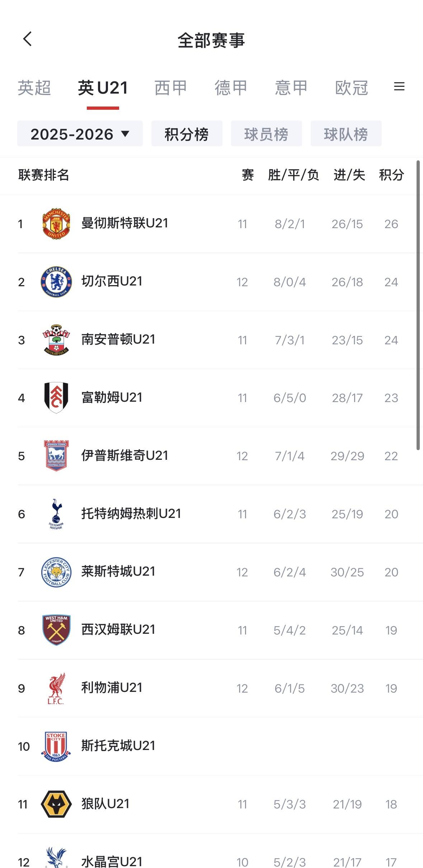This screenshot has height=868, width=423.
Task: Click the vertical scrollbar thumb
Action: click(418, 305)
